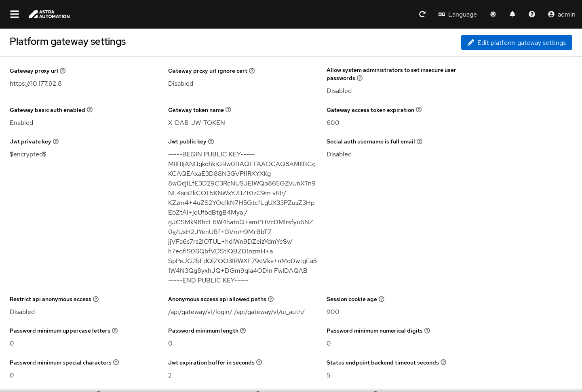Open the help question mark menu
The image size is (582, 392).
point(532,14)
